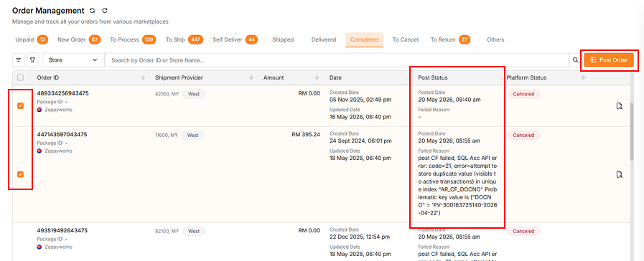Click the RM 395.24 amount

[306, 134]
